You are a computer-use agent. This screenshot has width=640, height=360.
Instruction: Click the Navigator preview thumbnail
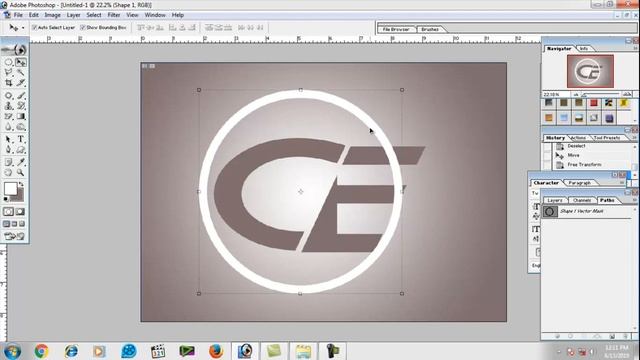pos(590,71)
